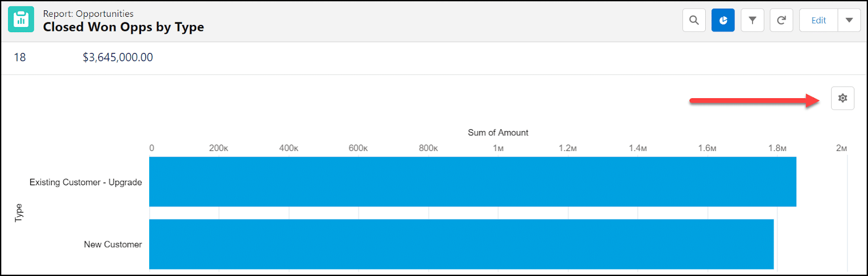868x276 pixels.
Task: Click the New Customer category label
Action: [x=113, y=244]
